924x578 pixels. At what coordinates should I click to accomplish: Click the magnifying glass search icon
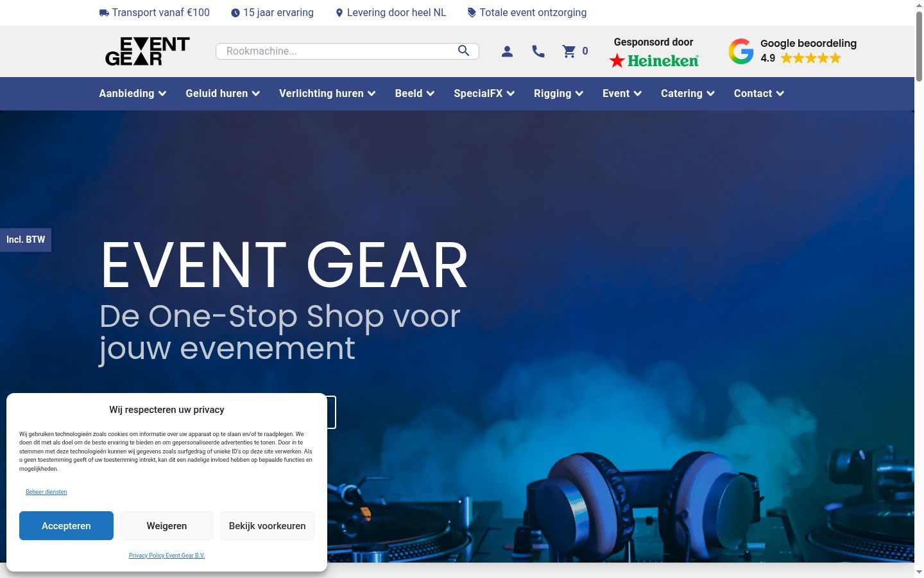pos(463,51)
